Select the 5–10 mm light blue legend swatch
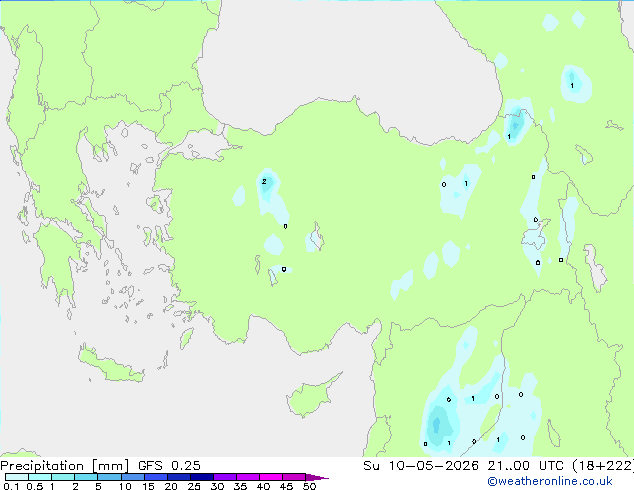634x490 pixels. pos(110,477)
